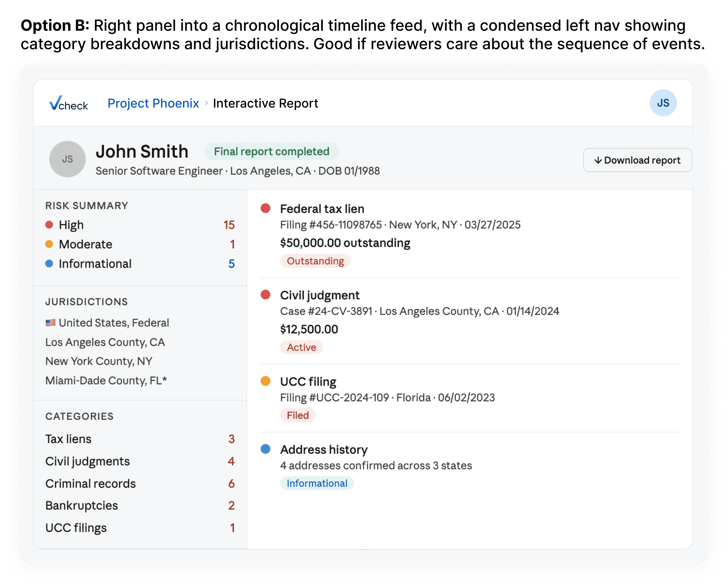Screen dimensions: 728x587
Task: Filter by Moderate risk level
Action: pyautogui.click(x=85, y=244)
